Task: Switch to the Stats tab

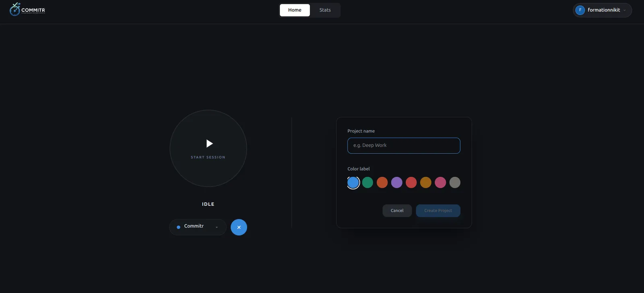Action: (325, 10)
